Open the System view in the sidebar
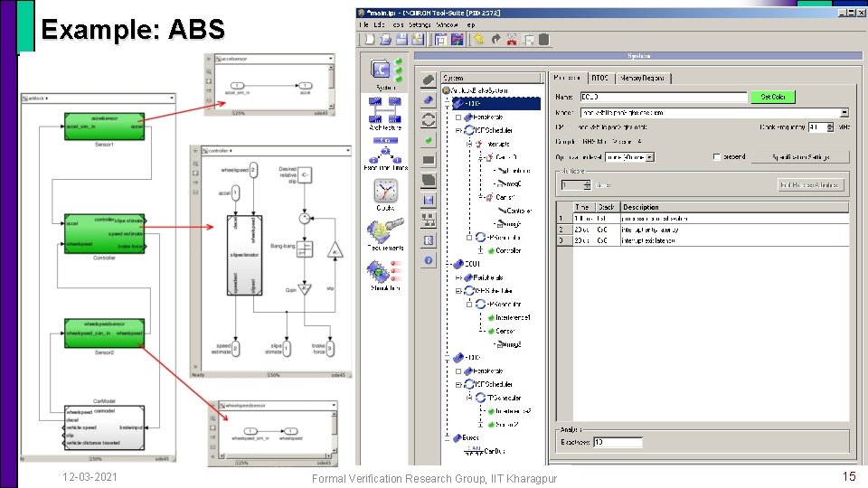Screen dimensions: 868x488 (x=385, y=74)
